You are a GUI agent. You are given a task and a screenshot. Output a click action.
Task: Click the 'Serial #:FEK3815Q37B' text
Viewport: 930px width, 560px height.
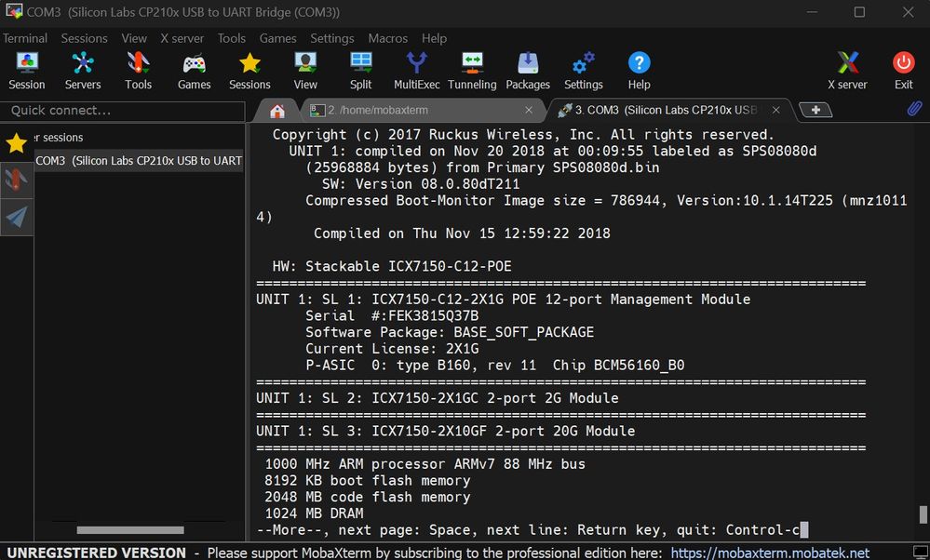pyautogui.click(x=392, y=316)
